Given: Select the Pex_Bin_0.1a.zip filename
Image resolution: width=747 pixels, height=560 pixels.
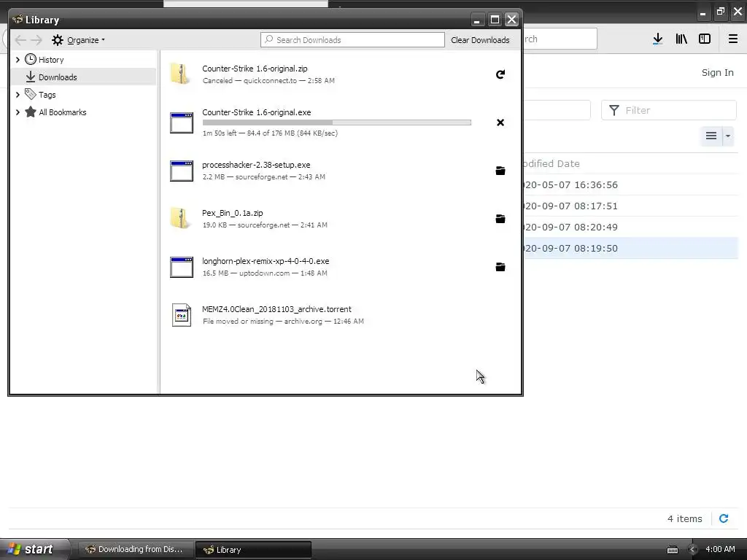Looking at the screenshot, I should pos(233,213).
